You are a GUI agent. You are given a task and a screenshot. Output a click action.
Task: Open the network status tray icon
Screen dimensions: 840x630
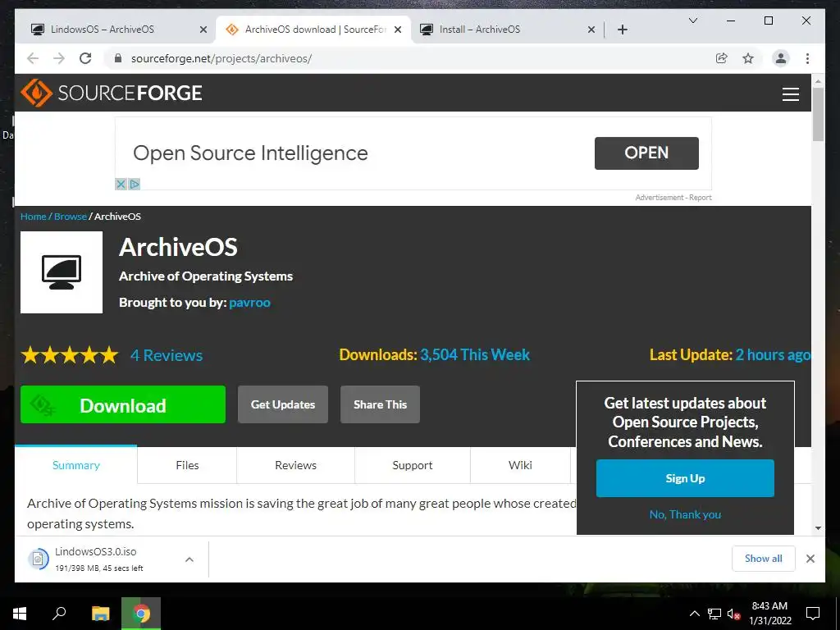(714, 614)
